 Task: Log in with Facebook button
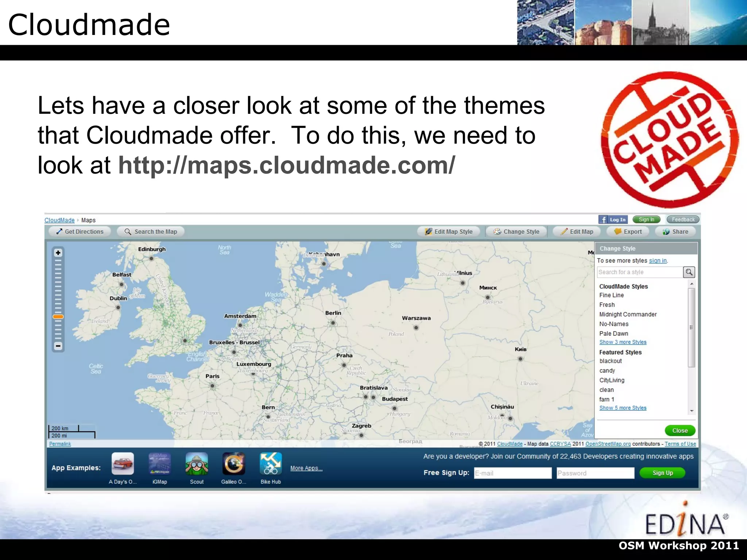[x=613, y=219]
